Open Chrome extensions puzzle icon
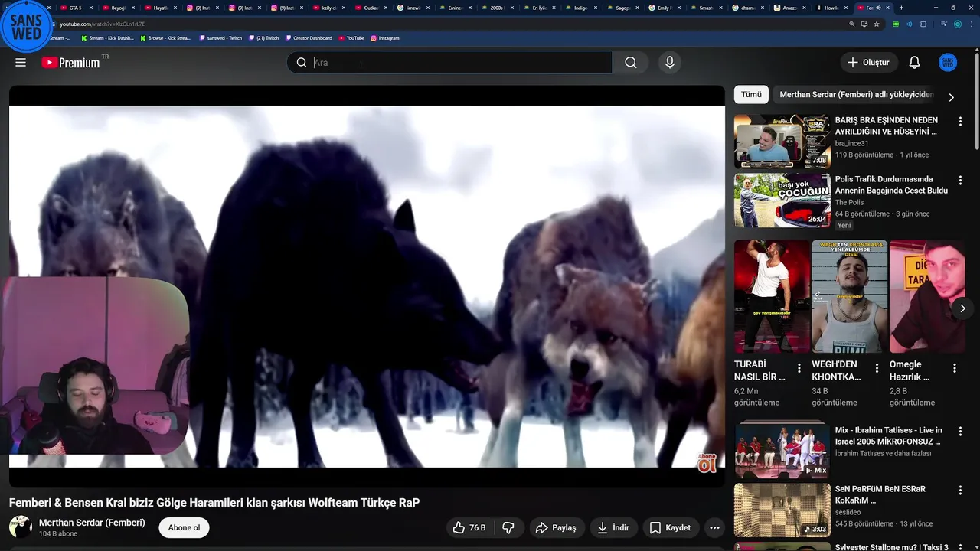The width and height of the screenshot is (980, 551). (x=923, y=24)
